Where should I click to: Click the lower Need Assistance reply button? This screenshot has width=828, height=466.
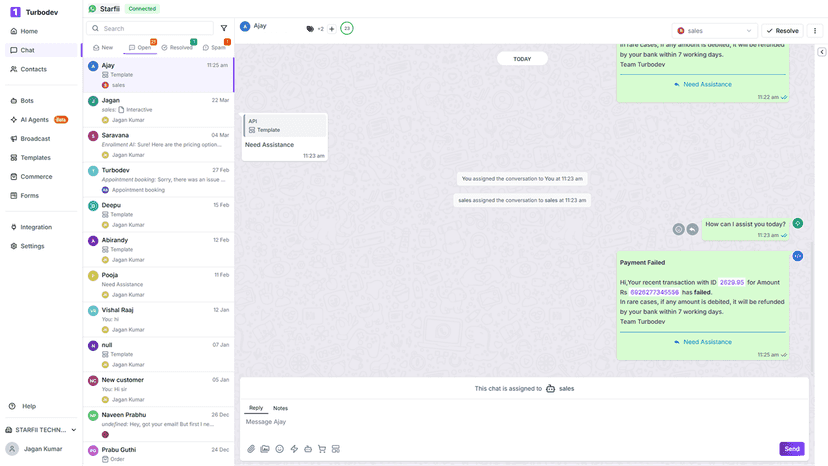click(703, 342)
